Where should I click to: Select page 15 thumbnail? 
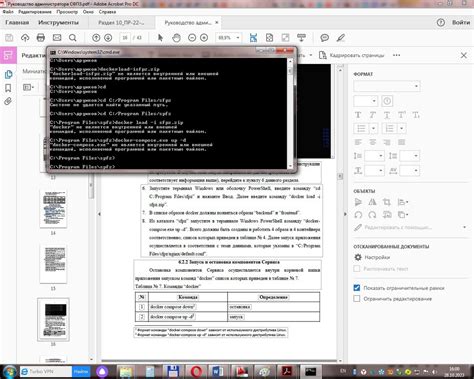tap(53, 264)
